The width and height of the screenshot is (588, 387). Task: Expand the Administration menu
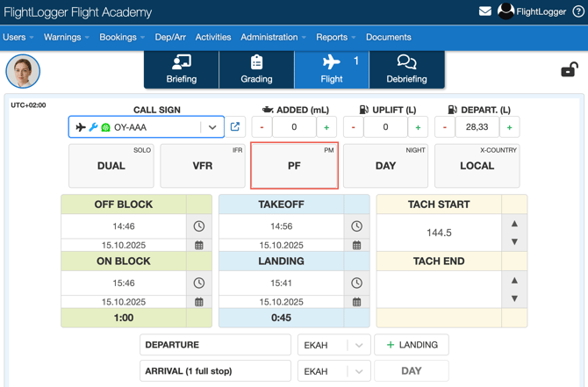point(273,38)
